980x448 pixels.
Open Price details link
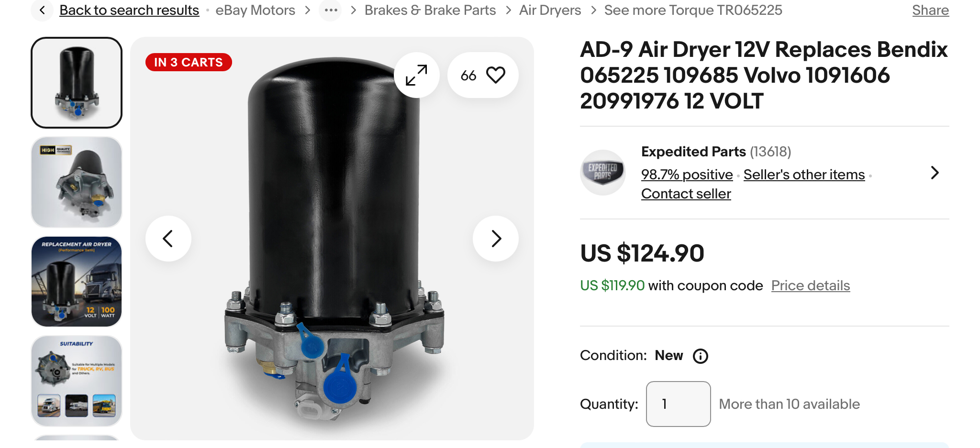(811, 285)
